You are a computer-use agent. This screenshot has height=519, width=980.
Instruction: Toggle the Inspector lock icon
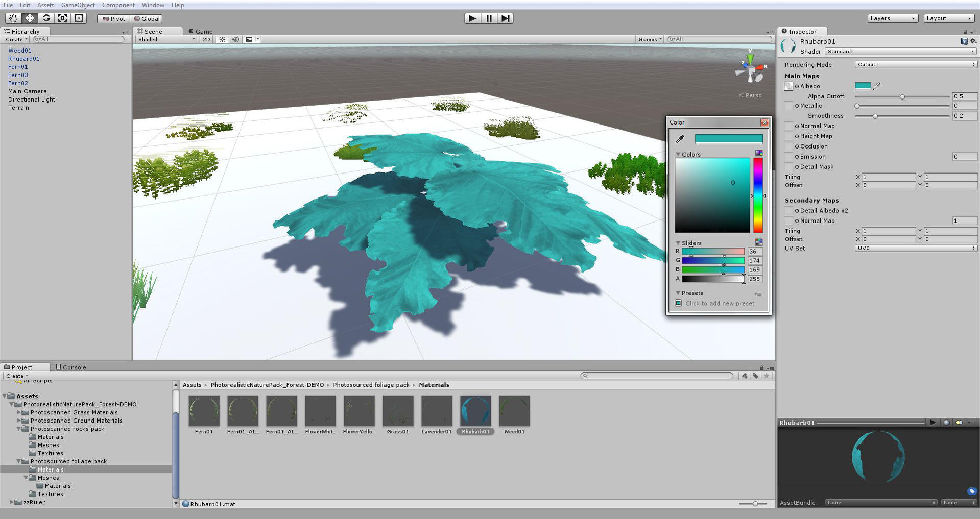click(x=965, y=32)
